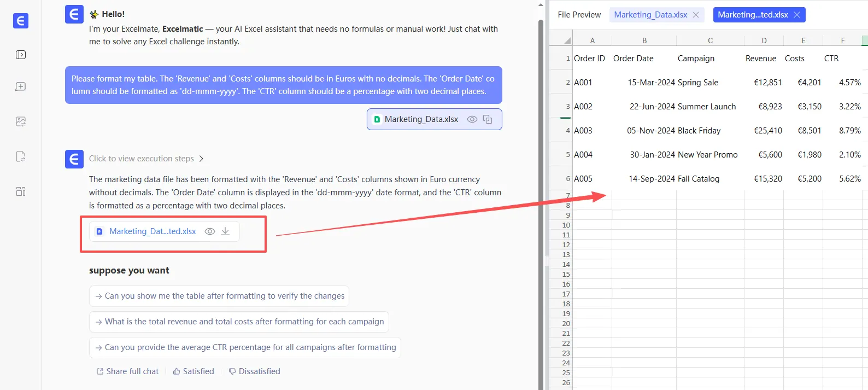Open the image tool icon in the sidebar
The image size is (868, 390).
coord(21,121)
